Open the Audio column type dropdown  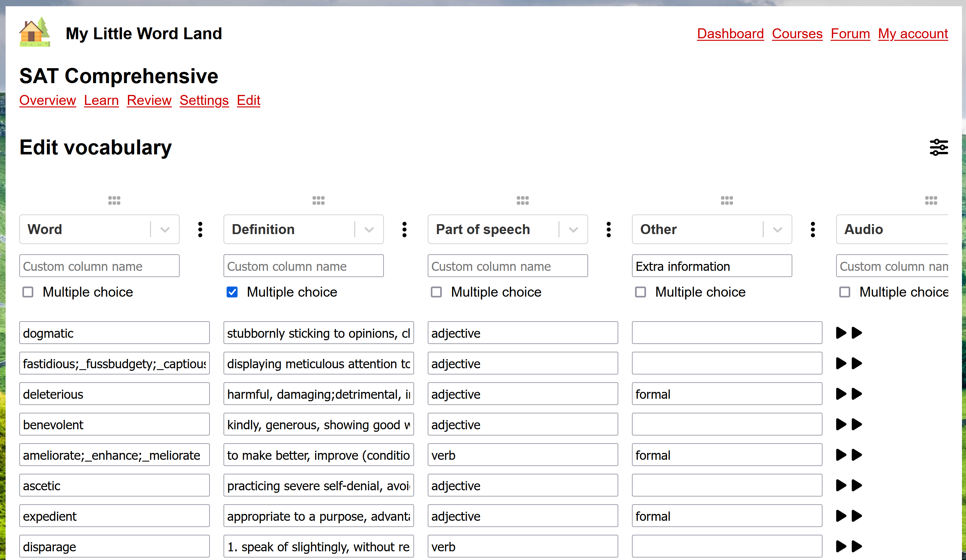pyautogui.click(x=893, y=229)
